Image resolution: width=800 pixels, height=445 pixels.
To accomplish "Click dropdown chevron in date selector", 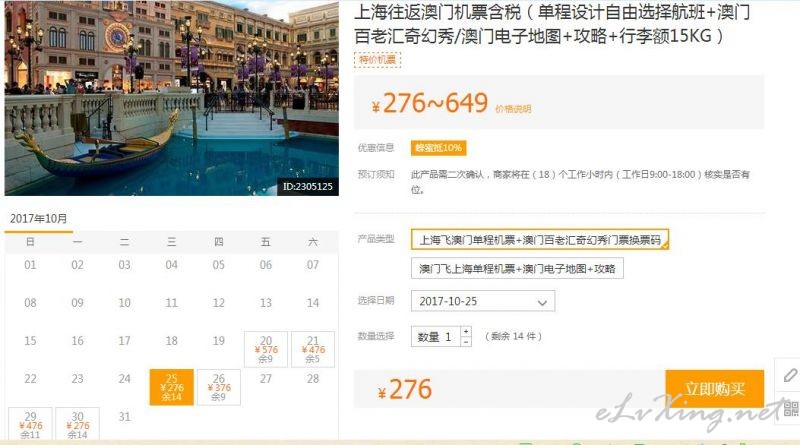I will click(x=542, y=302).
